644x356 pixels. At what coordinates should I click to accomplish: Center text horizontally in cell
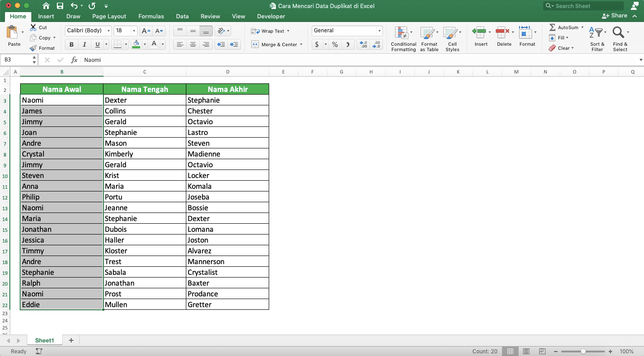pyautogui.click(x=193, y=44)
